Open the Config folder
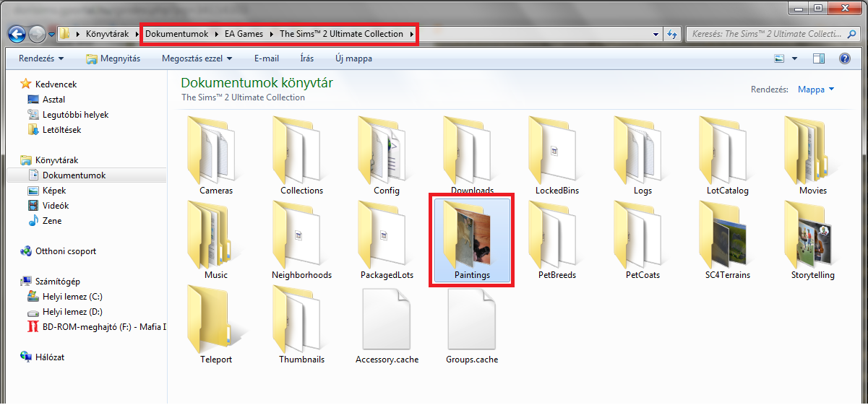Screen dimensions: 868x405 [x=387, y=156]
